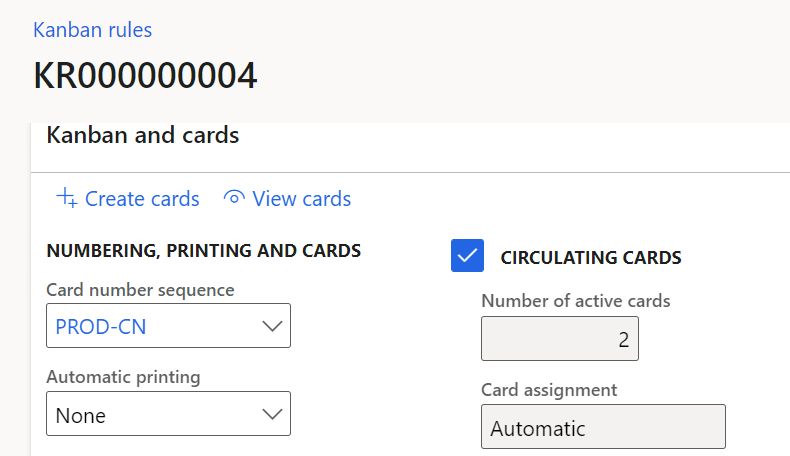790x456 pixels.
Task: Select the None value in Automatic printing
Action: click(81, 415)
